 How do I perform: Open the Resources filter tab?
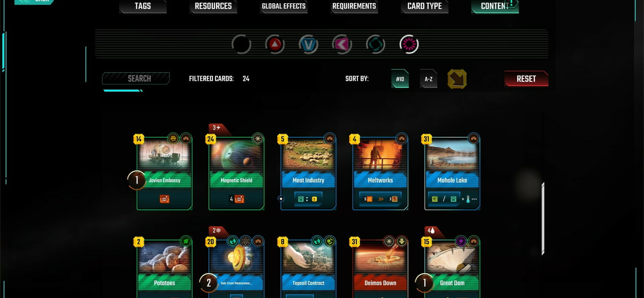[213, 6]
